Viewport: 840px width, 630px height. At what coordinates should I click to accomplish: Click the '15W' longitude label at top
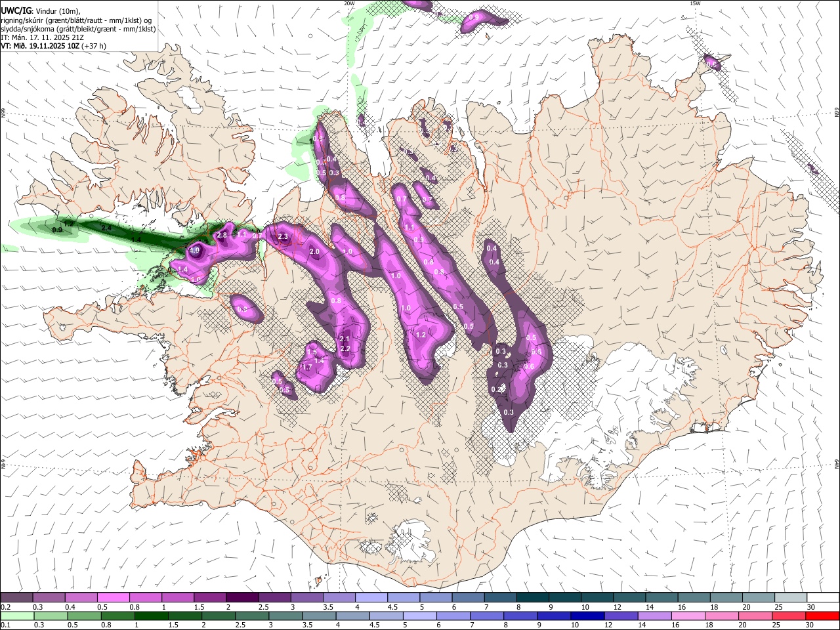tap(695, 3)
